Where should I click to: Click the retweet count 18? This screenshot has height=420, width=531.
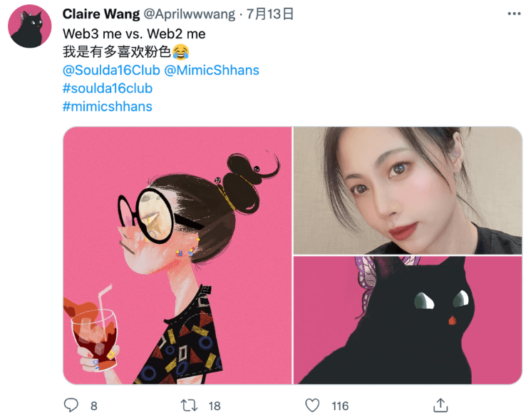(215, 406)
